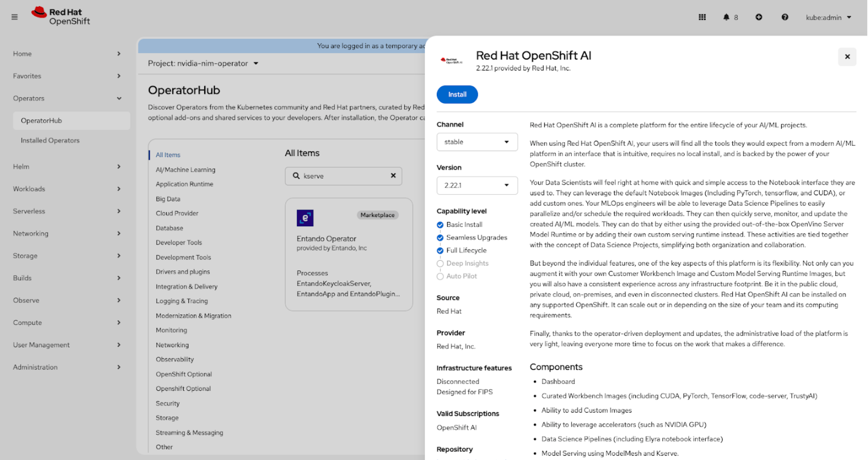Open the Channel stable dropdown
Viewport: 868px width, 460px height.
click(477, 142)
